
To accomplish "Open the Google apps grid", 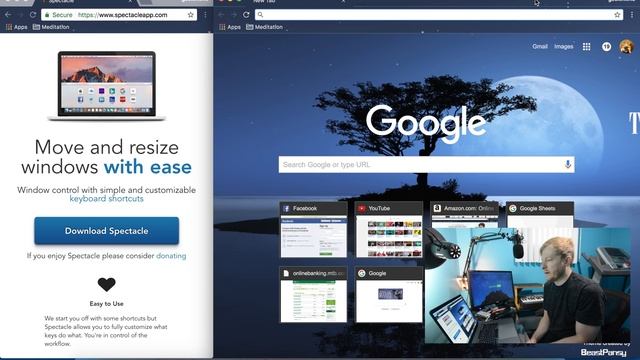I will (x=587, y=47).
